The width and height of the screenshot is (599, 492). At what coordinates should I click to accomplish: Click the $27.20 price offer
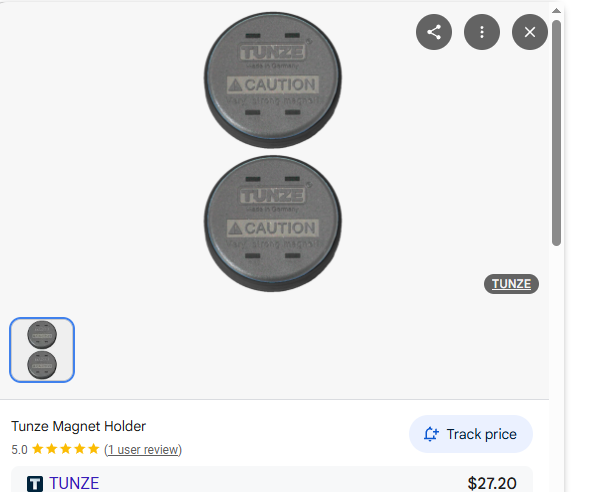click(x=492, y=484)
